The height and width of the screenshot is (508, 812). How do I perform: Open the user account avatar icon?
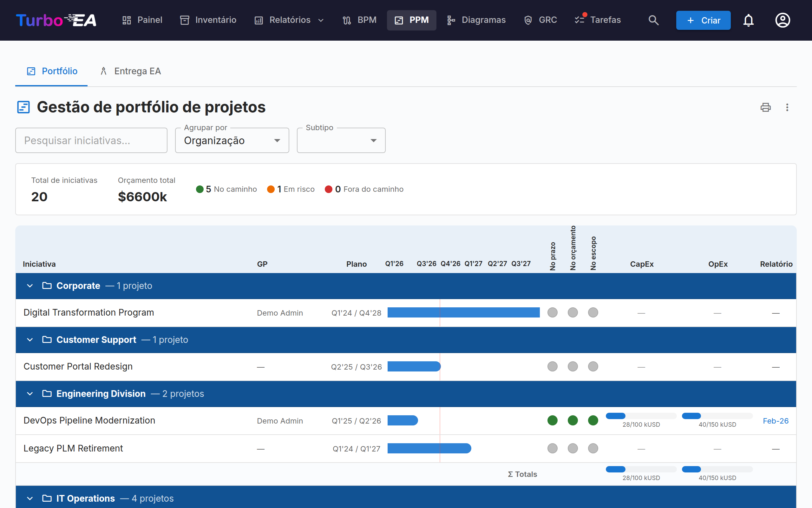point(783,20)
